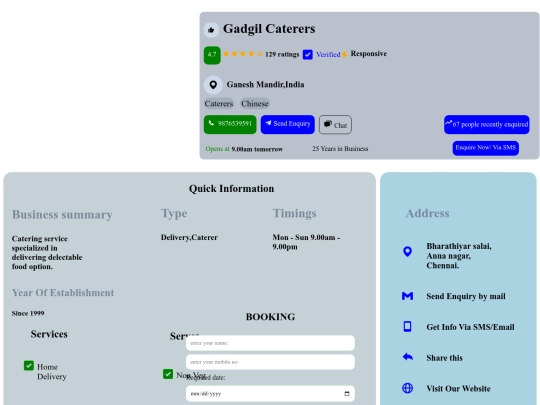Focus the enter your mobile no field
Image resolution: width=540 pixels, height=405 pixels.
click(270, 362)
